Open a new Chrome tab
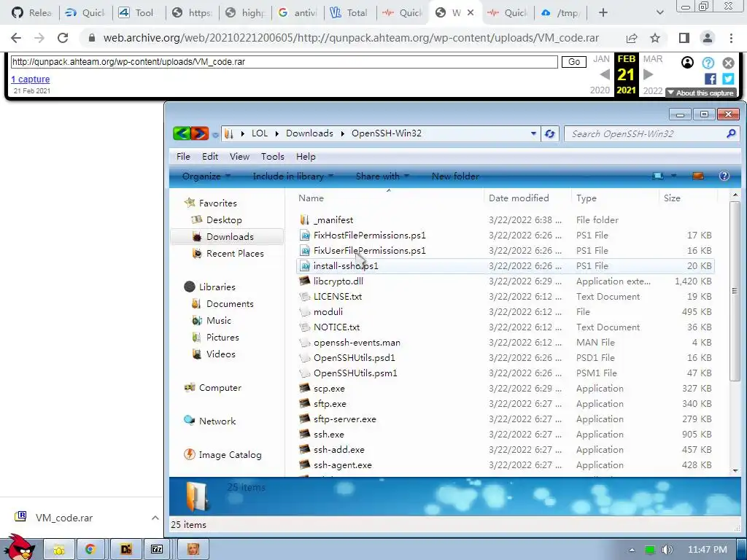747x560 pixels. click(x=603, y=13)
